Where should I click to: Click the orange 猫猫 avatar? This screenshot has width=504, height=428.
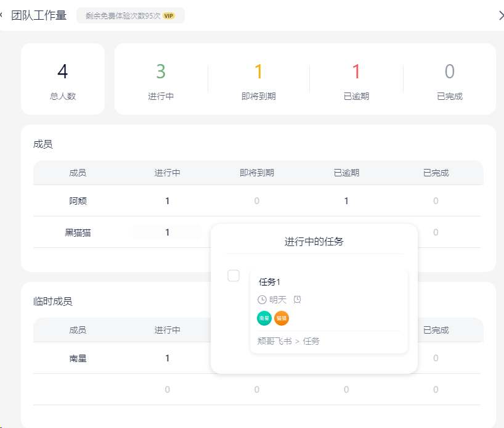pos(282,318)
